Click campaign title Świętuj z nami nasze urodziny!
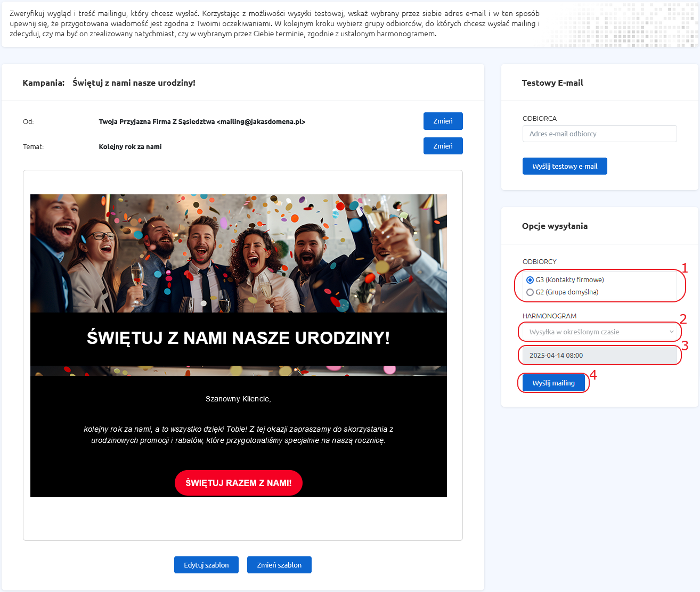The height and width of the screenshot is (592, 700). 134,83
